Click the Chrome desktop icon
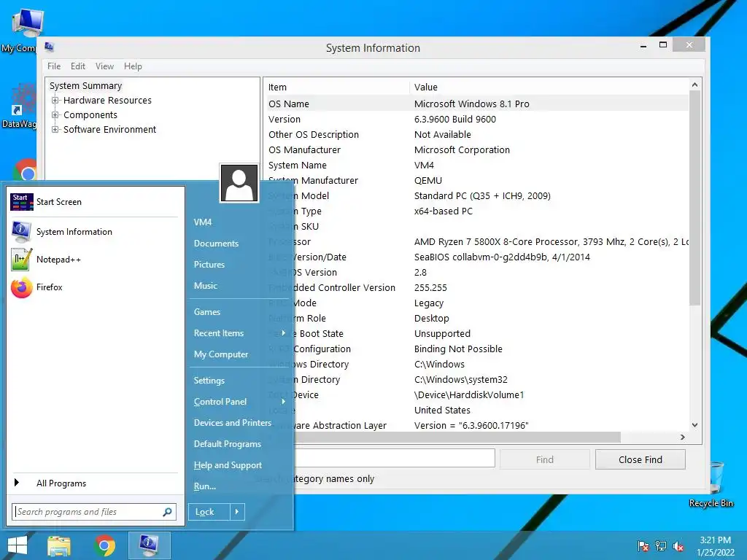Image resolution: width=747 pixels, height=560 pixels. pyautogui.click(x=27, y=171)
